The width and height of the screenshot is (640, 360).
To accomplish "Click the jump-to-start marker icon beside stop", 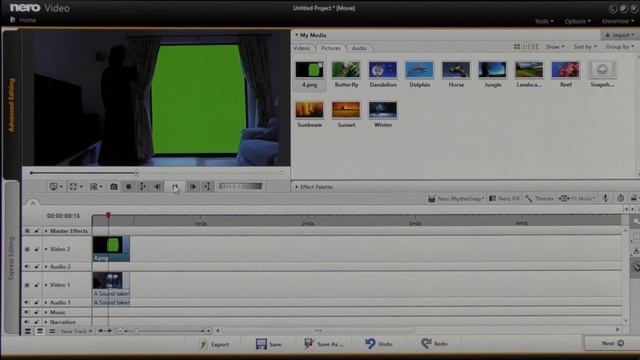I will click(143, 187).
